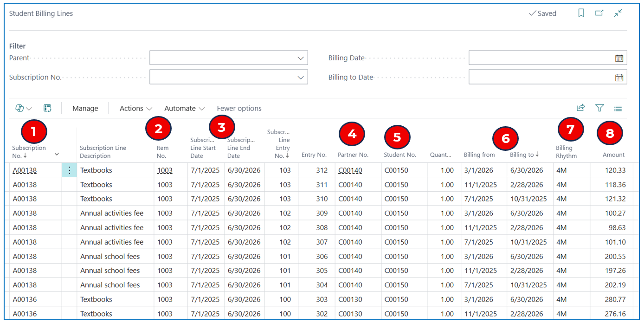Click the analysis mode icon beside Copilot
644x323 pixels.
click(47, 108)
